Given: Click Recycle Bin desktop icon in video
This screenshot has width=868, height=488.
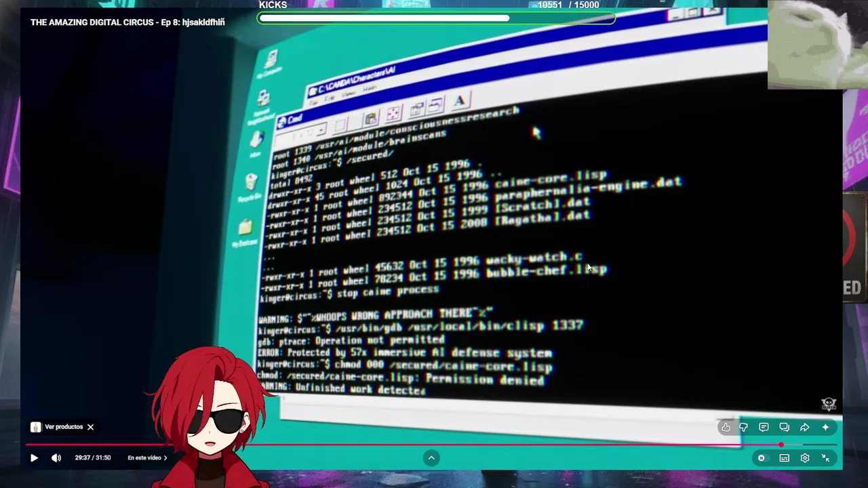Looking at the screenshot, I should (250, 186).
